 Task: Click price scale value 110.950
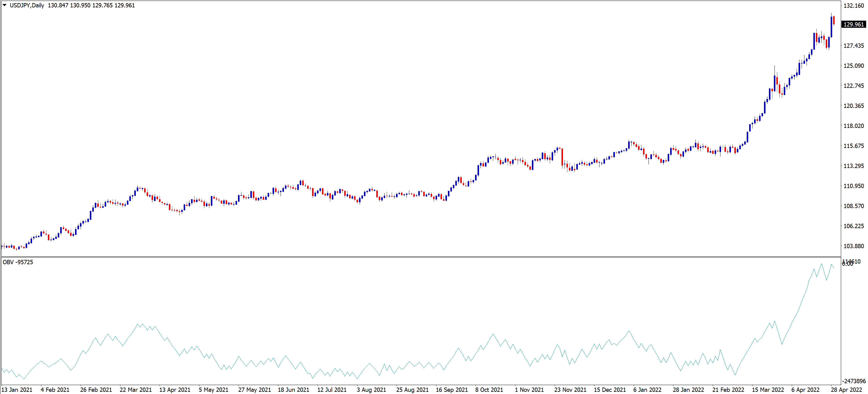[x=853, y=186]
